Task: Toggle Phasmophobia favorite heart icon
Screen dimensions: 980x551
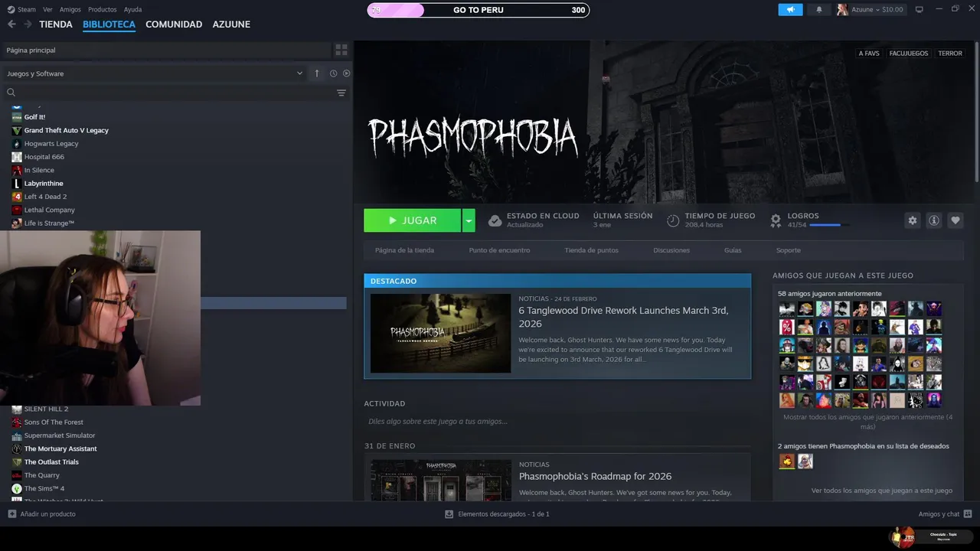Action: 955,220
